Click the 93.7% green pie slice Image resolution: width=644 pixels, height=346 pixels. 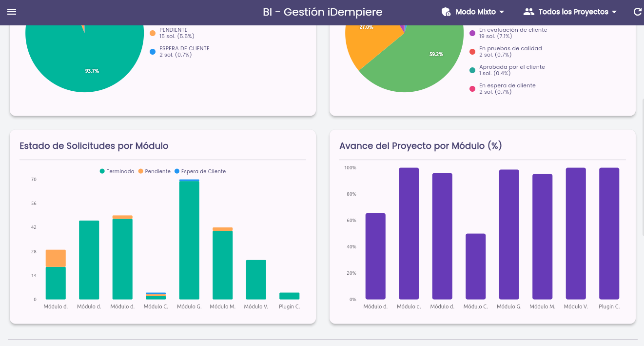point(85,63)
